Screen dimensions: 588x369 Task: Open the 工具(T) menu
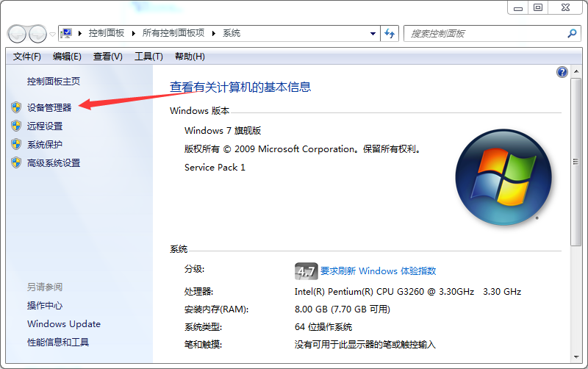click(x=148, y=57)
